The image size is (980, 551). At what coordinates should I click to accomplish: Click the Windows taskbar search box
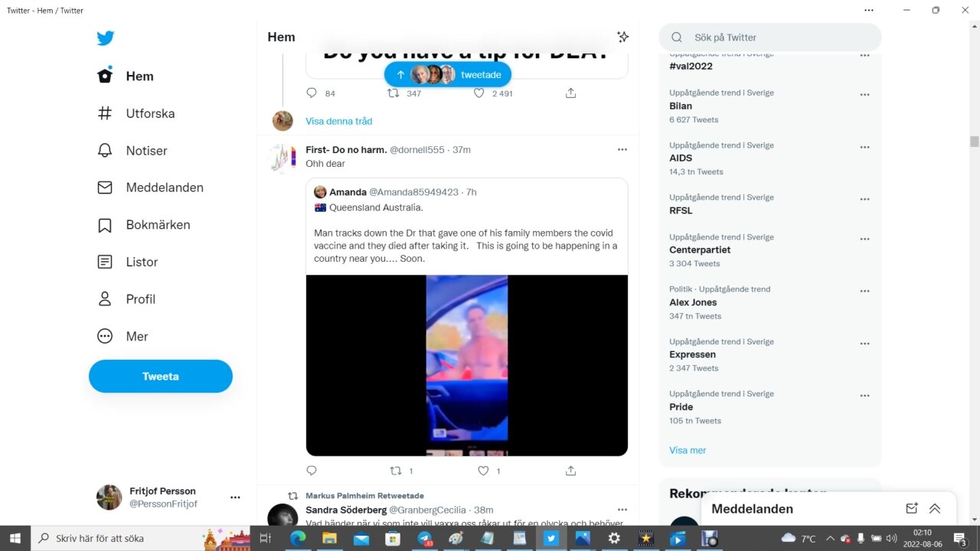(140, 538)
